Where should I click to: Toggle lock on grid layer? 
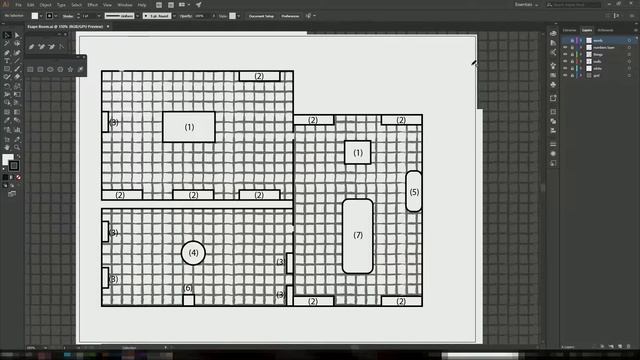pos(572,75)
